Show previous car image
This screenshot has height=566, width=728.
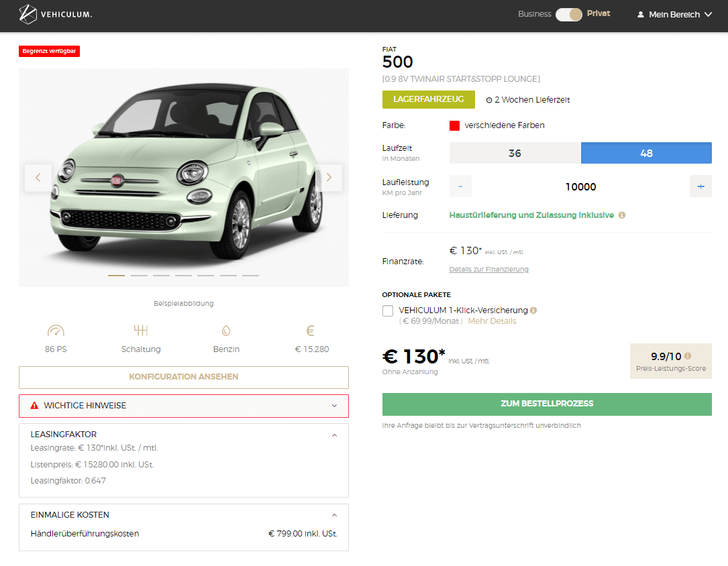tap(38, 177)
